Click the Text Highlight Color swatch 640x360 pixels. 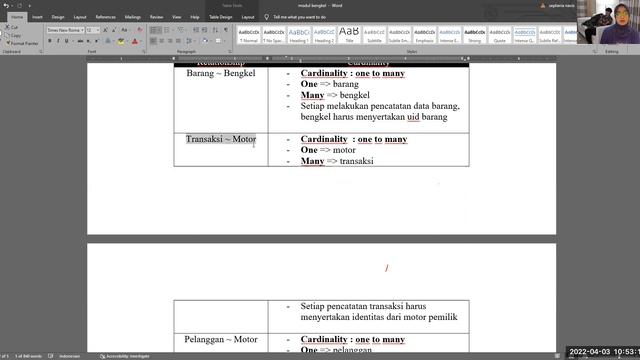pos(121,41)
